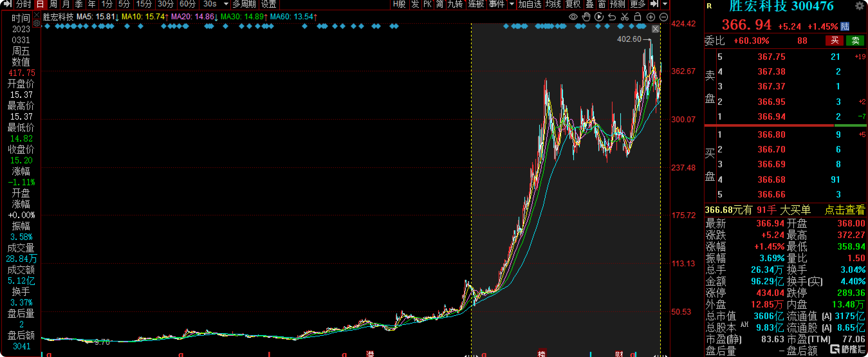The width and height of the screenshot is (868, 357).
Task: Click MA60: 13.54 indicator label
Action: pyautogui.click(x=293, y=17)
